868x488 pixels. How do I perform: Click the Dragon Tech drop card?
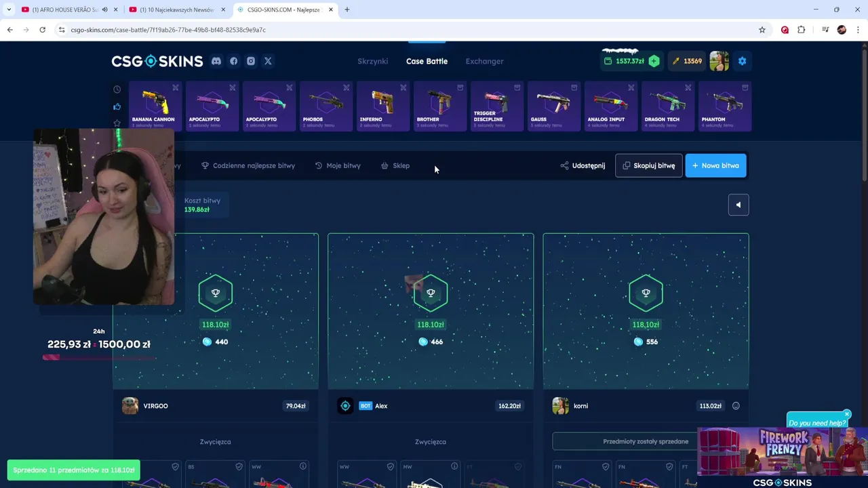tap(668, 106)
